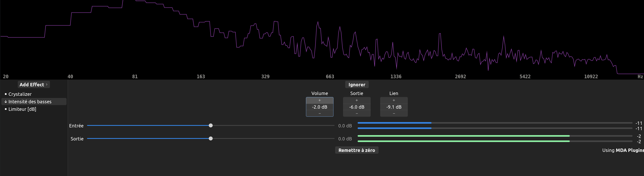Click the Volume -2.0 dB field
644x176 pixels.
point(320,107)
